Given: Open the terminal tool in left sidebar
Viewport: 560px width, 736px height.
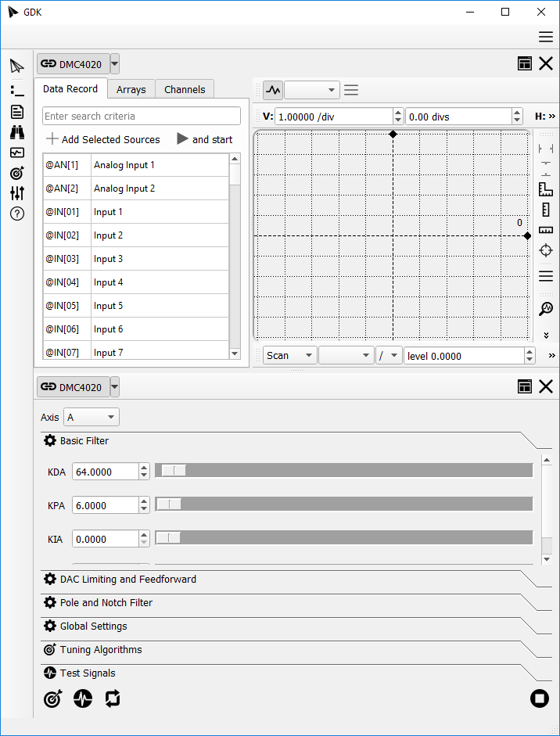Looking at the screenshot, I should click(16, 91).
